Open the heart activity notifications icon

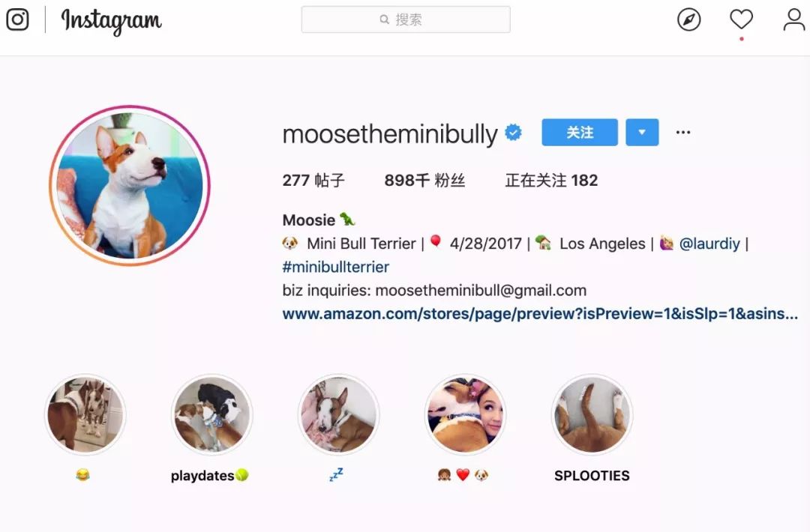pos(741,19)
